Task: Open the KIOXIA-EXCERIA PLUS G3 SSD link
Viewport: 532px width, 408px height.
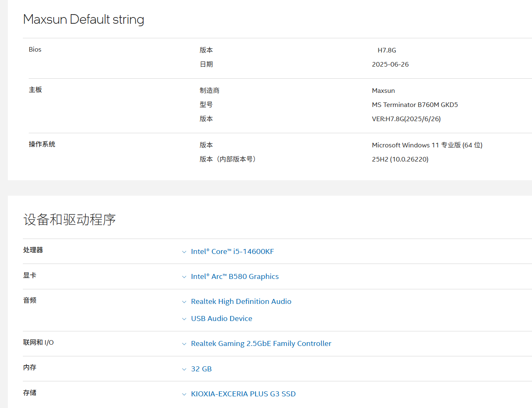Action: 243,394
